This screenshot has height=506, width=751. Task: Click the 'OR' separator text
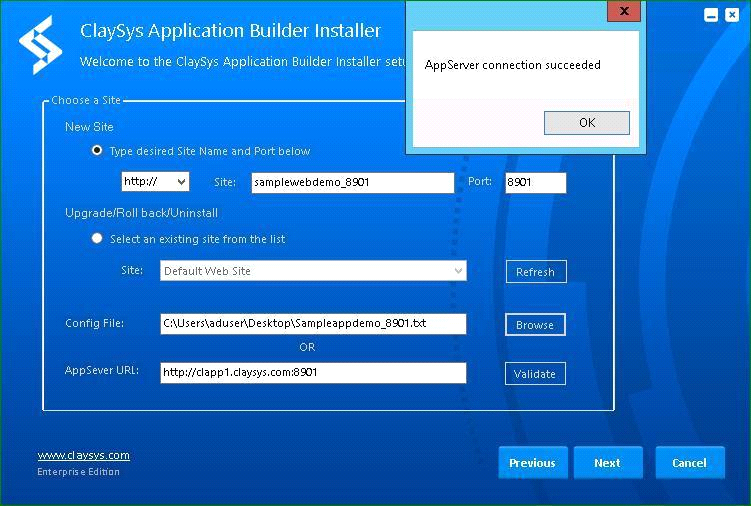tap(307, 347)
